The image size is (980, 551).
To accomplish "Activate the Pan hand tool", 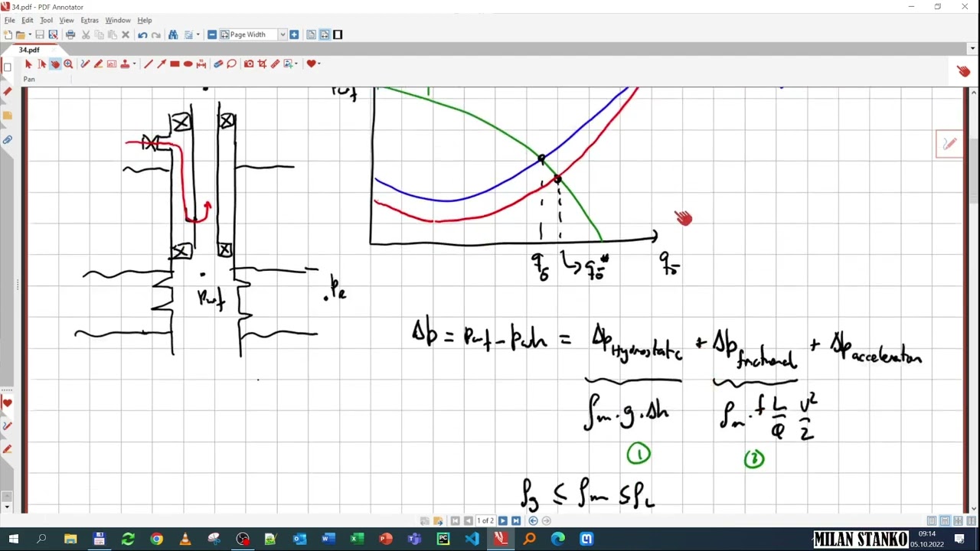I will pos(55,64).
